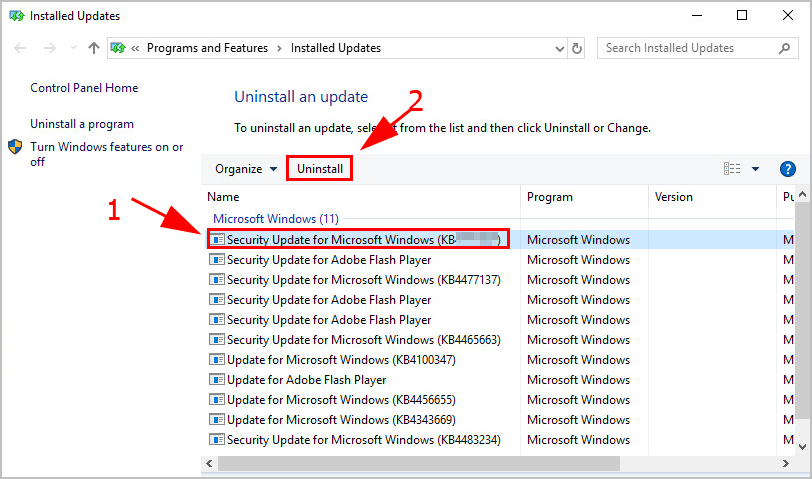Click the Up directory arrow icon
Screen dimensions: 812x479
tap(93, 48)
